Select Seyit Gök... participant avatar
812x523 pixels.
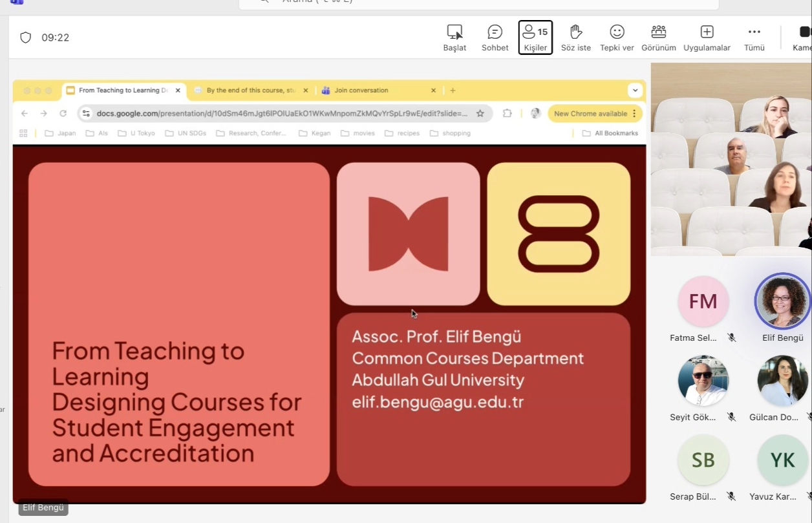coord(703,381)
